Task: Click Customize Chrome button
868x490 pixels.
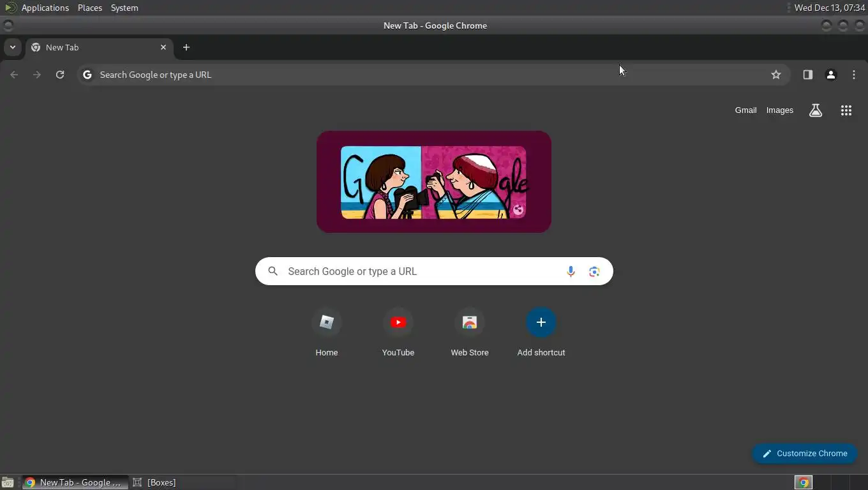Action: point(804,454)
